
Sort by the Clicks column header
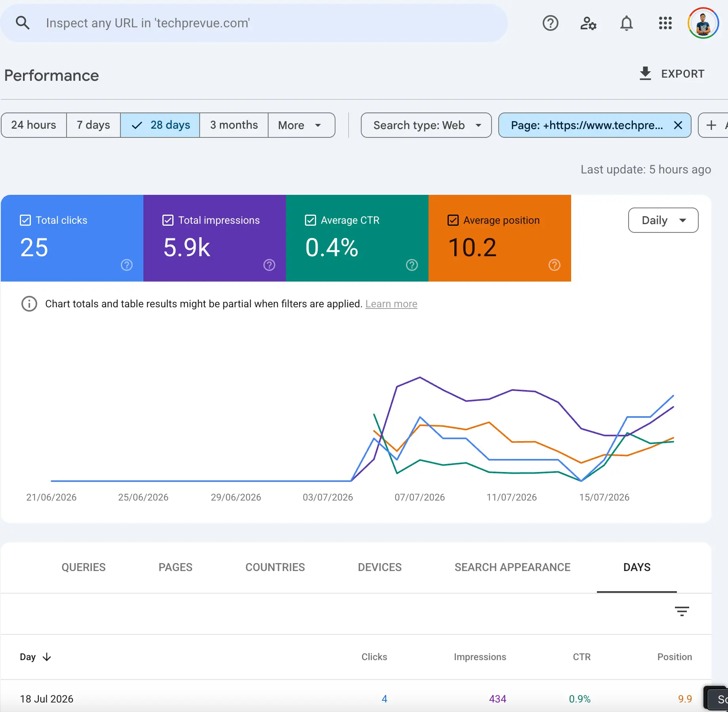[x=374, y=657]
